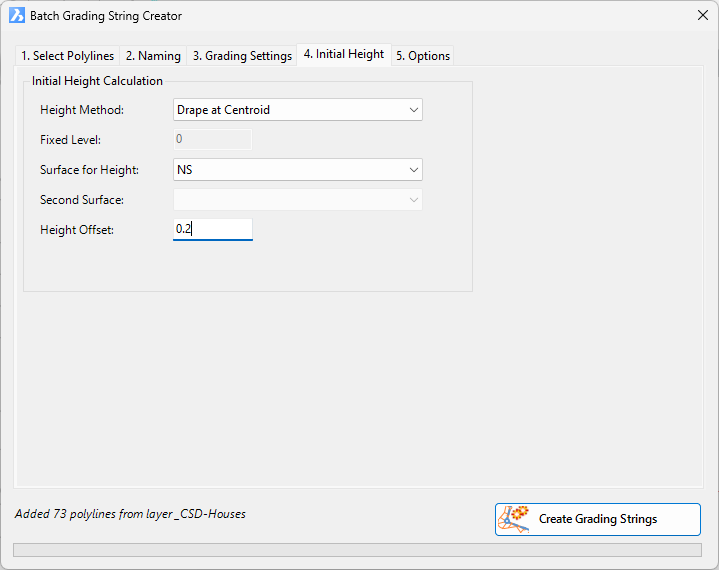The height and width of the screenshot is (570, 719).
Task: Expand the Surface for Height dropdown
Action: point(298,170)
